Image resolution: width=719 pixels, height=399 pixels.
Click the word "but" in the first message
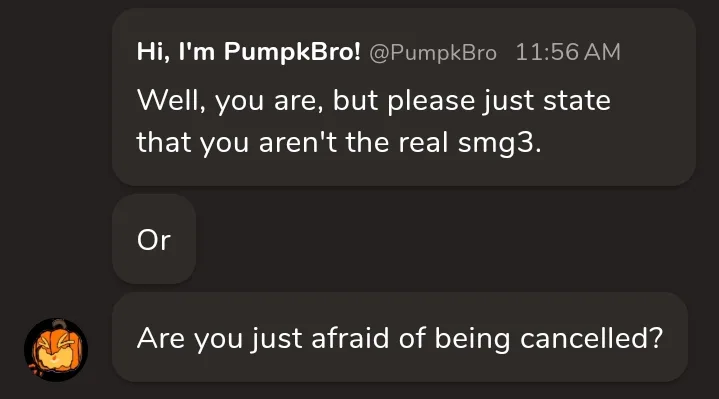(x=355, y=100)
